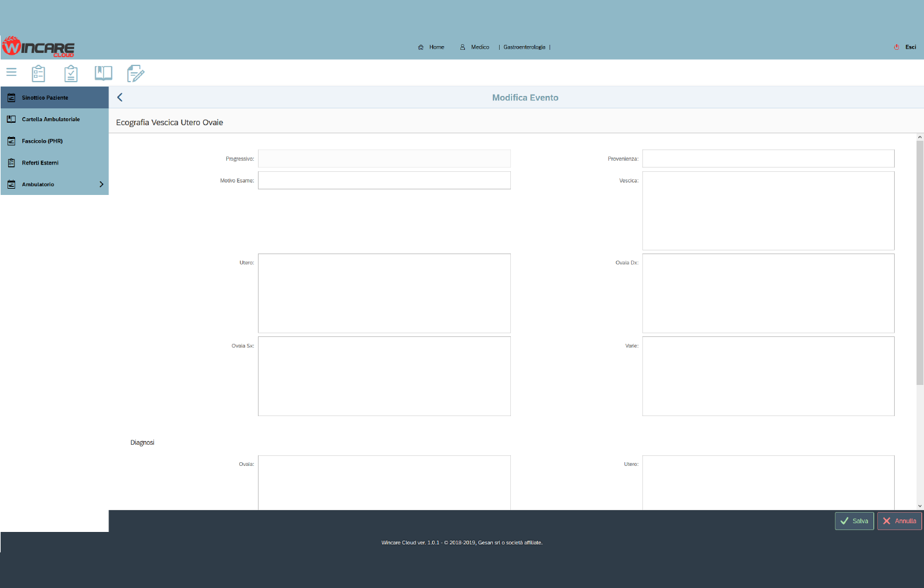Image resolution: width=924 pixels, height=588 pixels.
Task: Open the clipboard checkmark toolbar icon
Action: (x=71, y=73)
